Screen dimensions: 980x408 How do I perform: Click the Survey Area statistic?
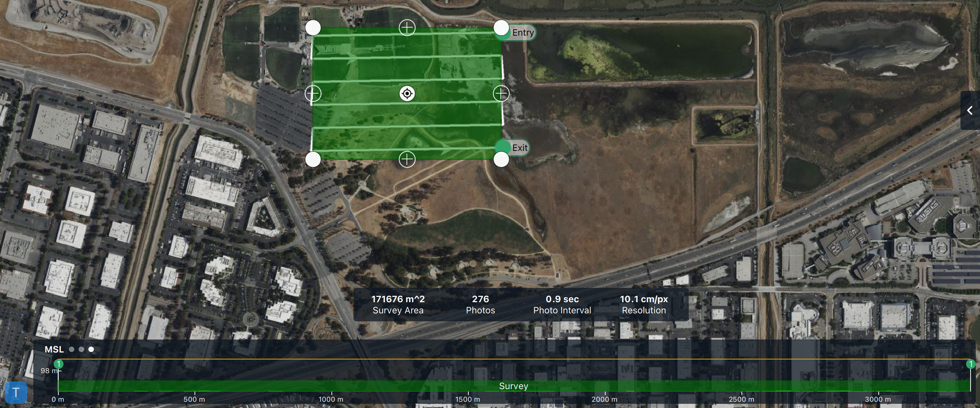click(398, 305)
